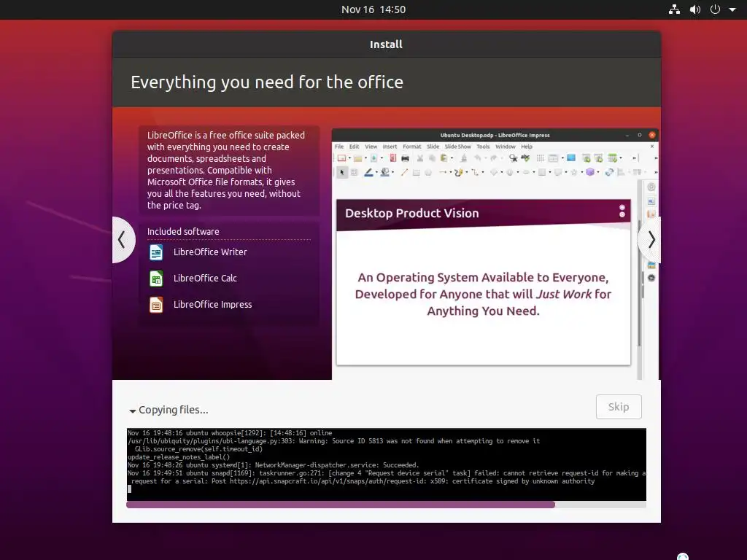Open Slide menu in Impress preview
The height and width of the screenshot is (560, 747).
click(x=433, y=147)
